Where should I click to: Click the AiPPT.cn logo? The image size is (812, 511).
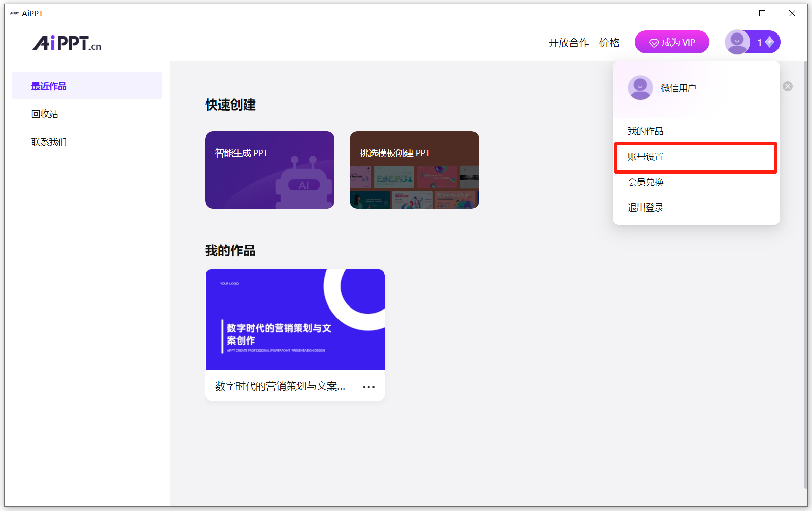(67, 43)
